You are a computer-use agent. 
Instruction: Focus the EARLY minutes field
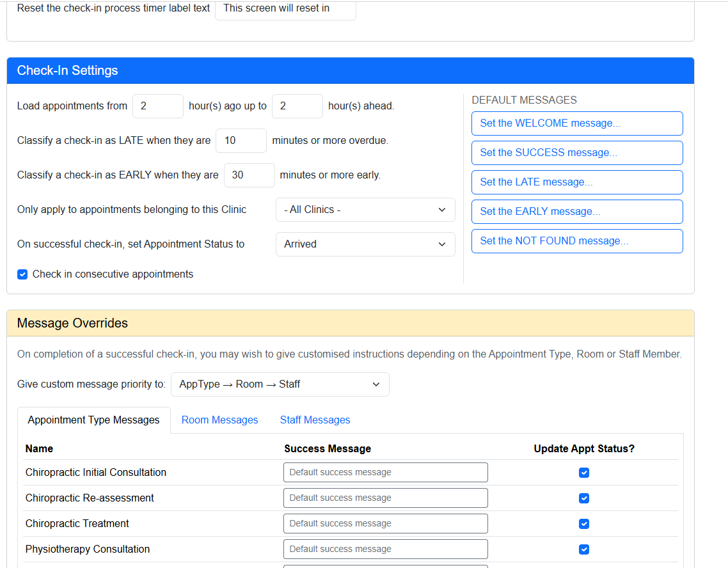(249, 175)
